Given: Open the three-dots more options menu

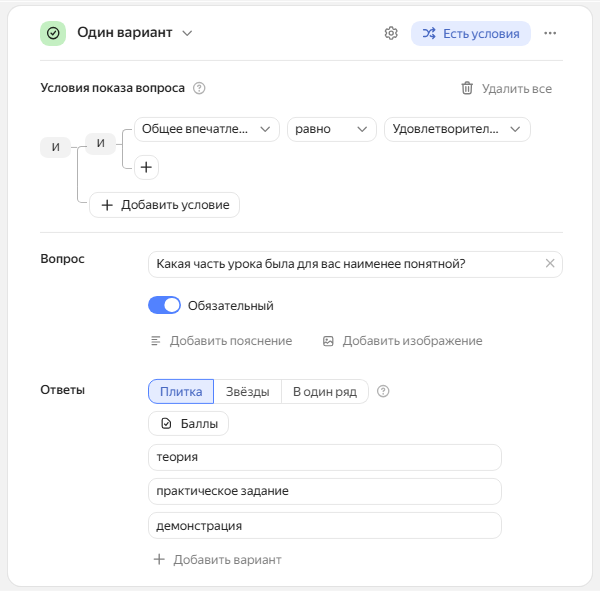Looking at the screenshot, I should (x=550, y=33).
